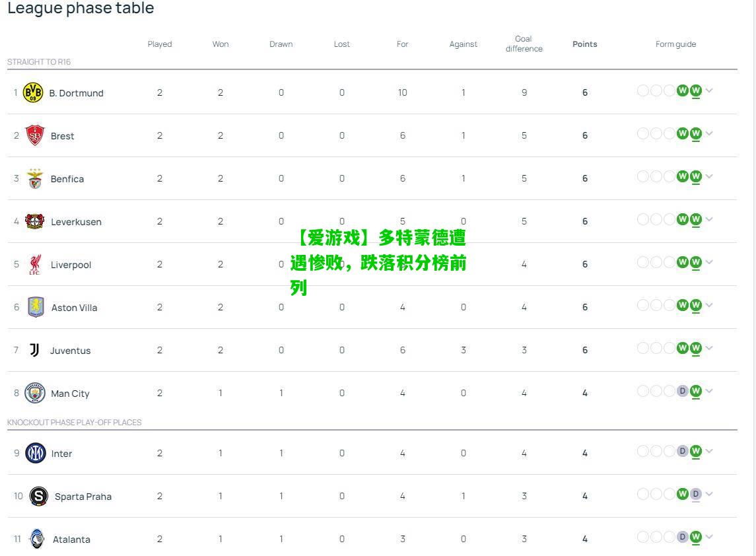This screenshot has width=756, height=556.
Task: Expand the Brest row chevron
Action: point(709,133)
